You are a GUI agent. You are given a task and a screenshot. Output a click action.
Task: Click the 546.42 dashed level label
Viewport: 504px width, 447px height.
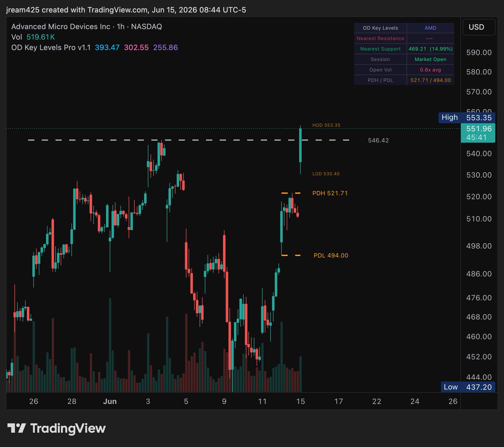pos(378,140)
